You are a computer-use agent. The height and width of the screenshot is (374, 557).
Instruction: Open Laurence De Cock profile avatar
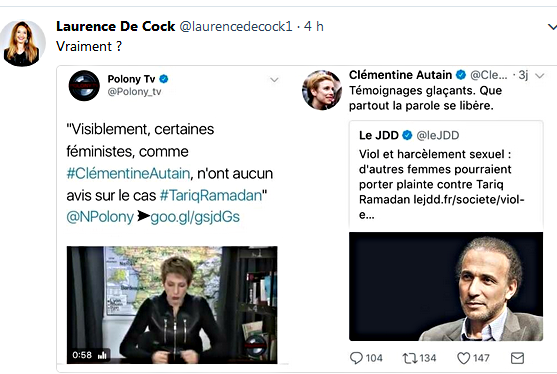(x=22, y=43)
